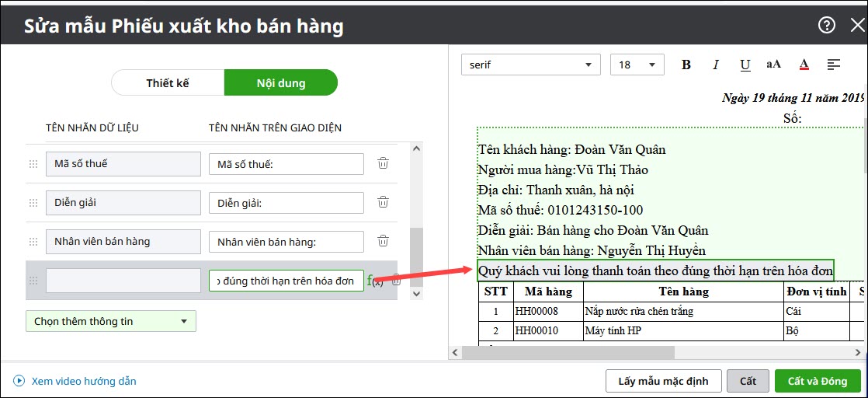Open the formula f(x) editor
Screen dimensions: 868x398
tap(374, 281)
